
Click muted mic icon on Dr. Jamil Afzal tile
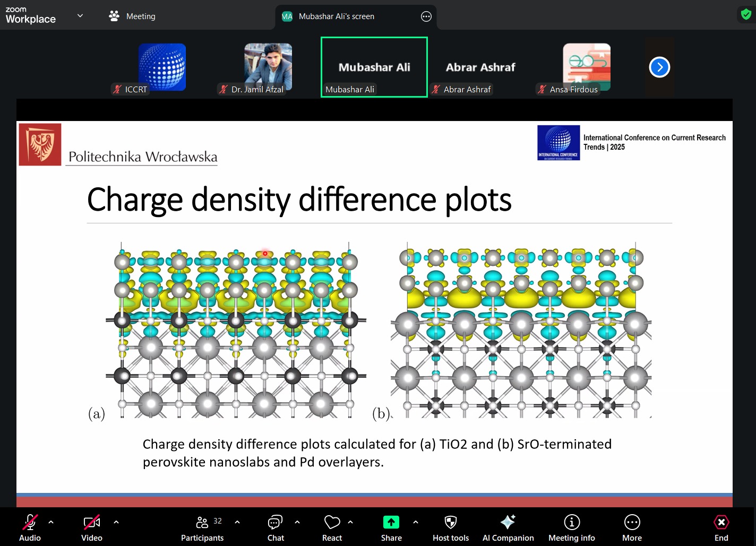224,89
